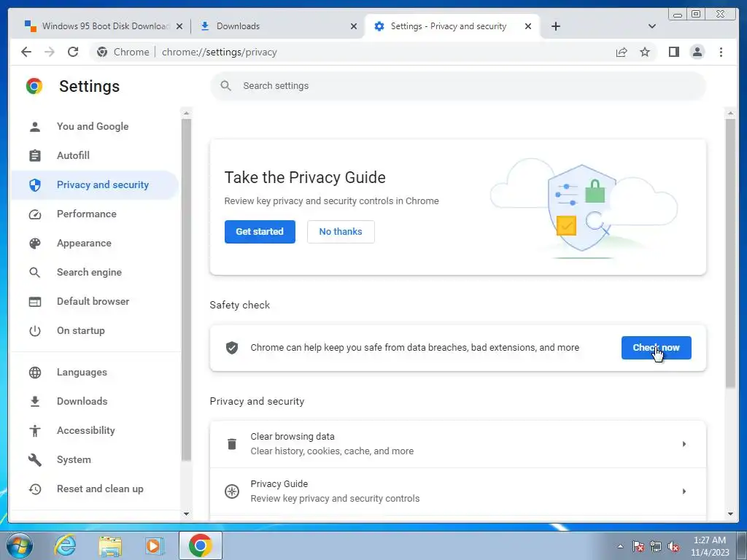The image size is (747, 560).
Task: Click the compass icon beside Privacy Guide
Action: [232, 491]
